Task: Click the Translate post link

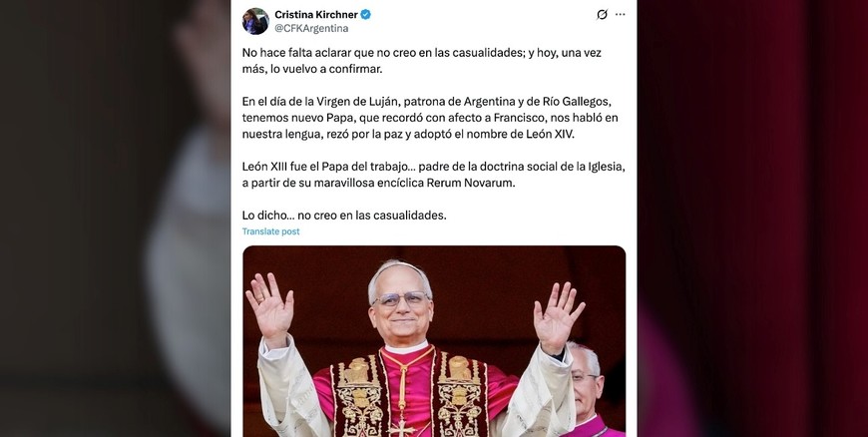Action: click(x=270, y=231)
